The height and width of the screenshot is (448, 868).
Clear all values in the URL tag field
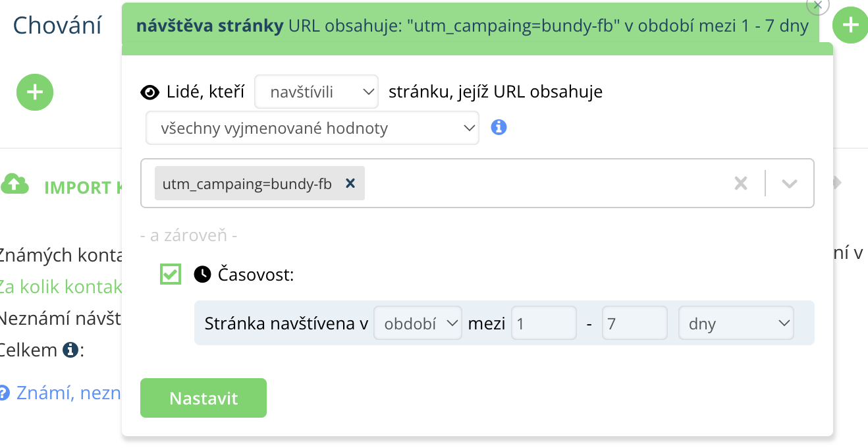(741, 184)
